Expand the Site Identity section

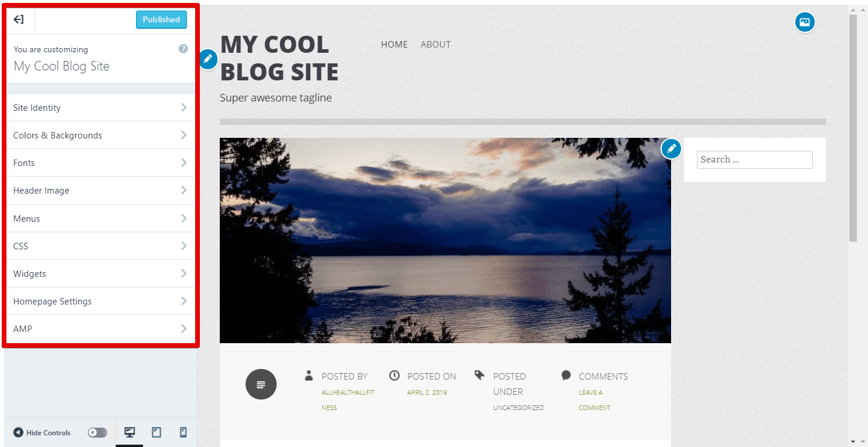(101, 107)
